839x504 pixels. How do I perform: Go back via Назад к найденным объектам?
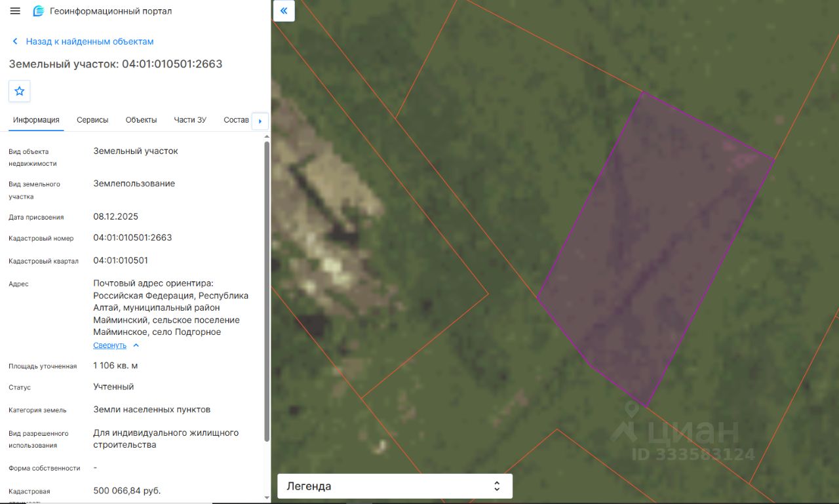click(x=90, y=41)
